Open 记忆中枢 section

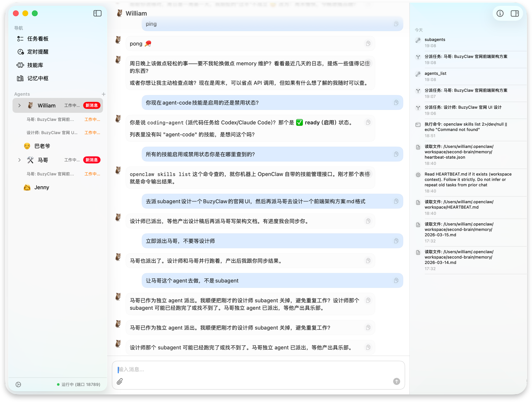(x=37, y=78)
